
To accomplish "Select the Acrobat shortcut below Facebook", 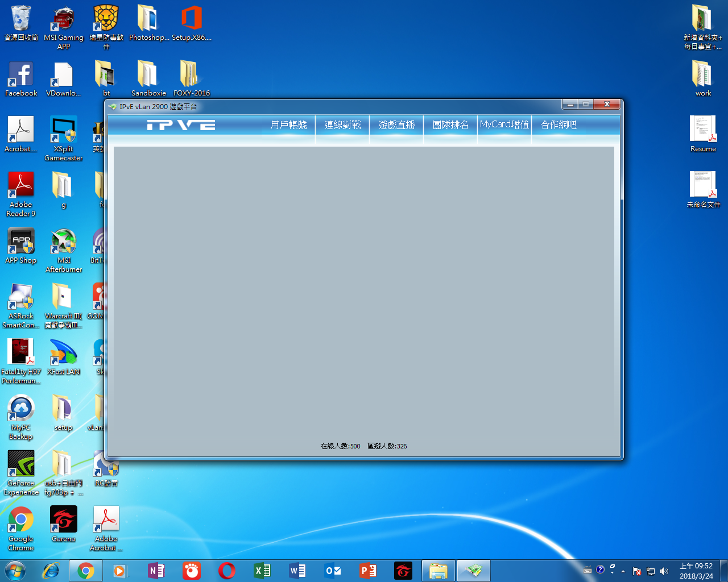I will pos(21,135).
